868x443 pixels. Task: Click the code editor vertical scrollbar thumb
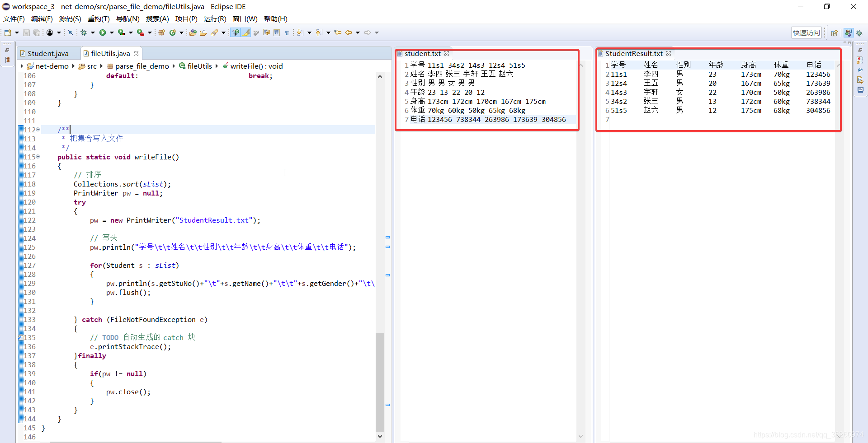pyautogui.click(x=380, y=382)
